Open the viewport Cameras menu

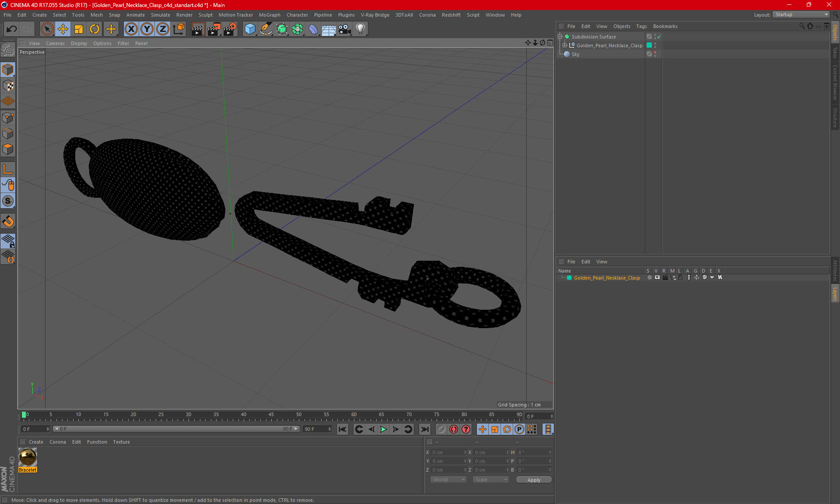pyautogui.click(x=55, y=43)
